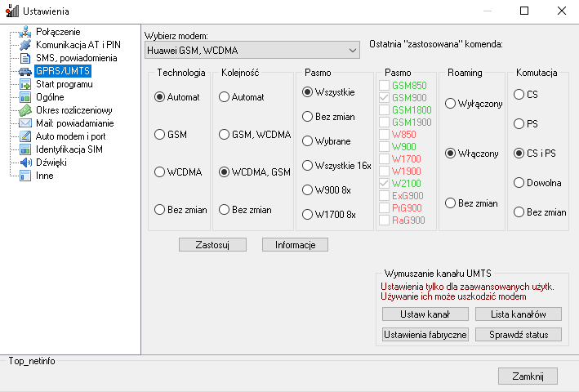Click the Dźwięki speaker icon
The width and height of the screenshot is (579, 392).
tap(25, 163)
